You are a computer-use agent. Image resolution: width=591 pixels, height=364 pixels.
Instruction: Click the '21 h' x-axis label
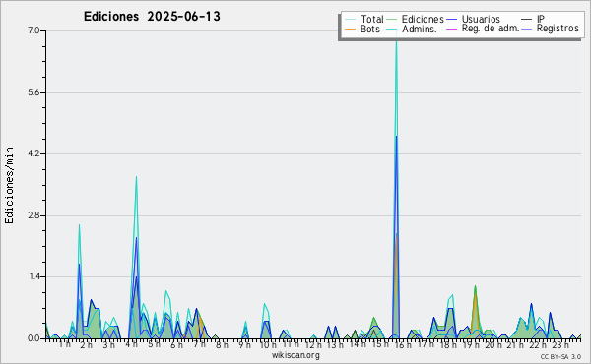click(515, 344)
